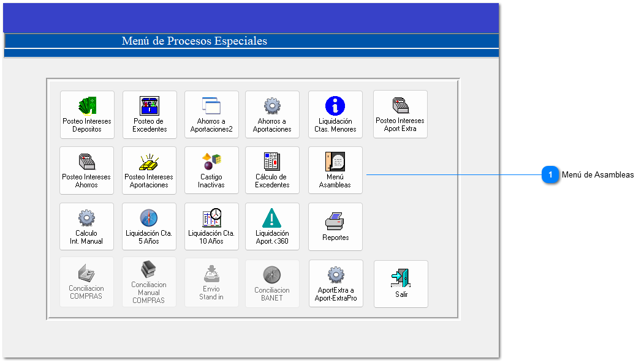Screen dimensions: 644x363
Task: Click the Posteo de Excedentes button
Action: tap(150, 114)
